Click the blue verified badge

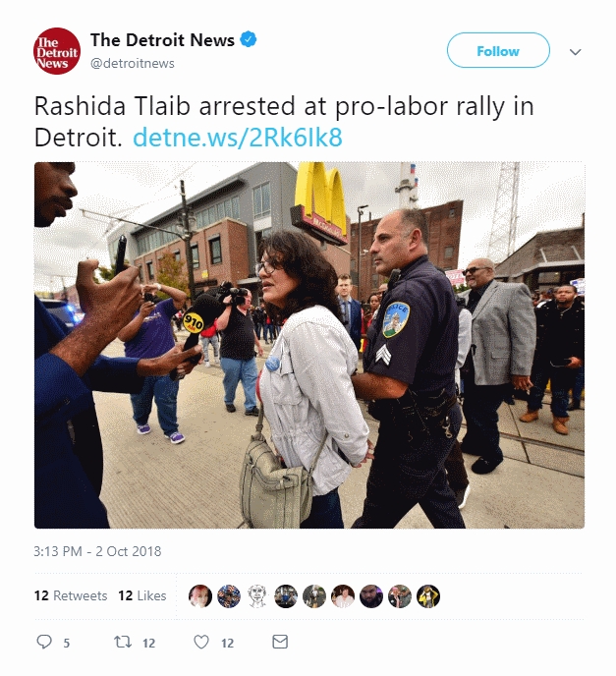pyautogui.click(x=249, y=39)
